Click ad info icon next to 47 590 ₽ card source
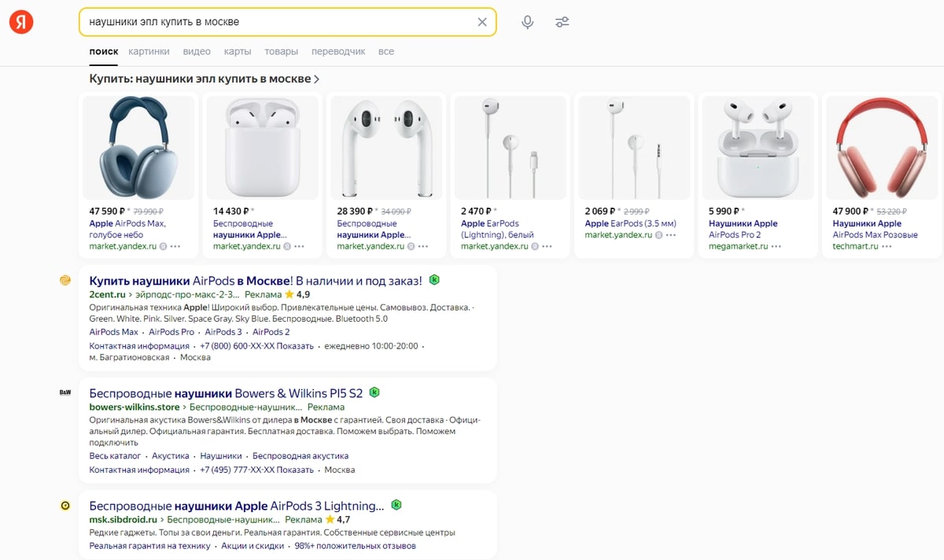This screenshot has height=560, width=944. (x=164, y=246)
